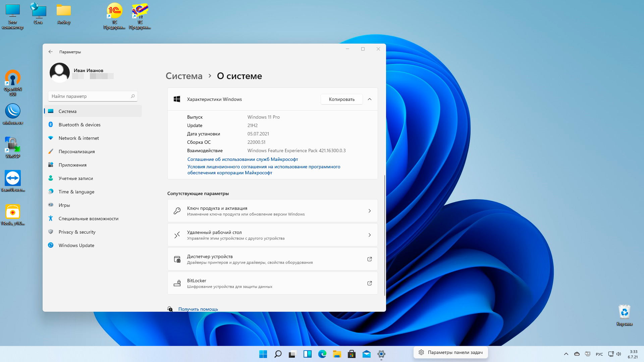Open the Персонализация section
Image resolution: width=644 pixels, height=362 pixels.
point(76,152)
